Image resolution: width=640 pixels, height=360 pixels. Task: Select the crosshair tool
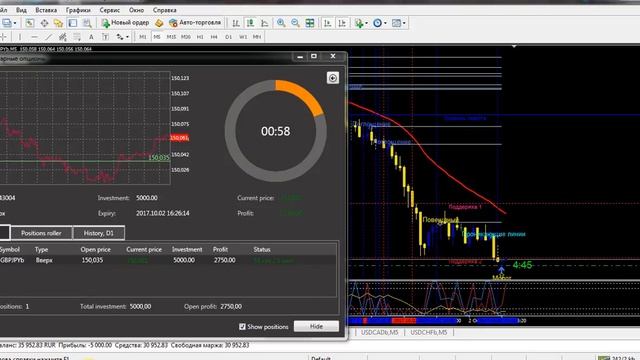tap(3, 37)
